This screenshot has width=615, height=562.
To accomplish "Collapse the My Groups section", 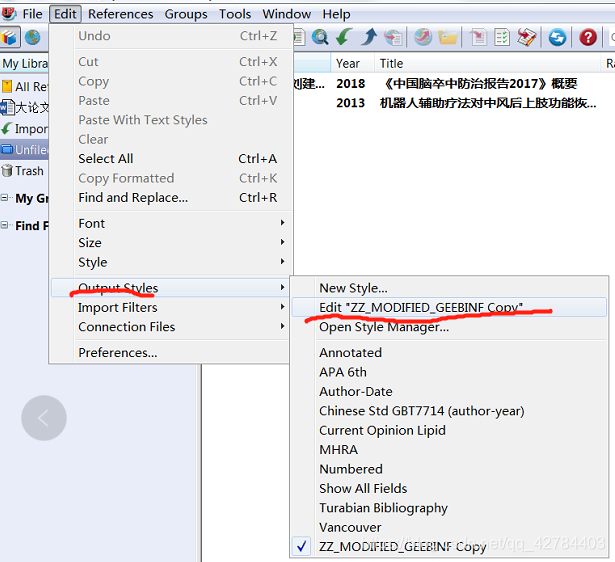I will click(4, 198).
